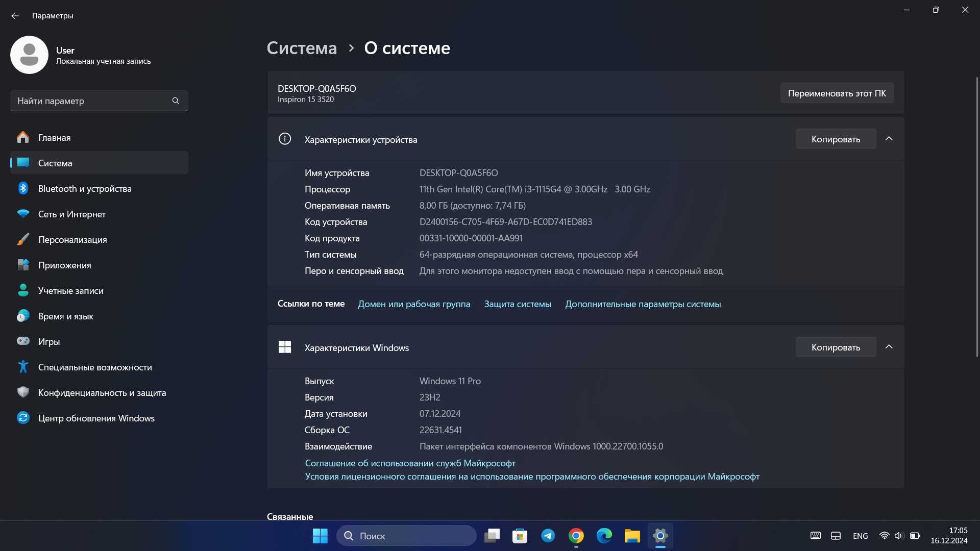This screenshot has height=551, width=980.
Task: Open Task View on the taskbar
Action: click(492, 536)
